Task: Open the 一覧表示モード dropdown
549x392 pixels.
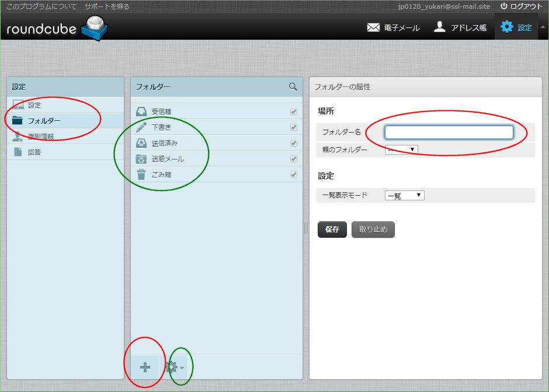Action: point(404,195)
